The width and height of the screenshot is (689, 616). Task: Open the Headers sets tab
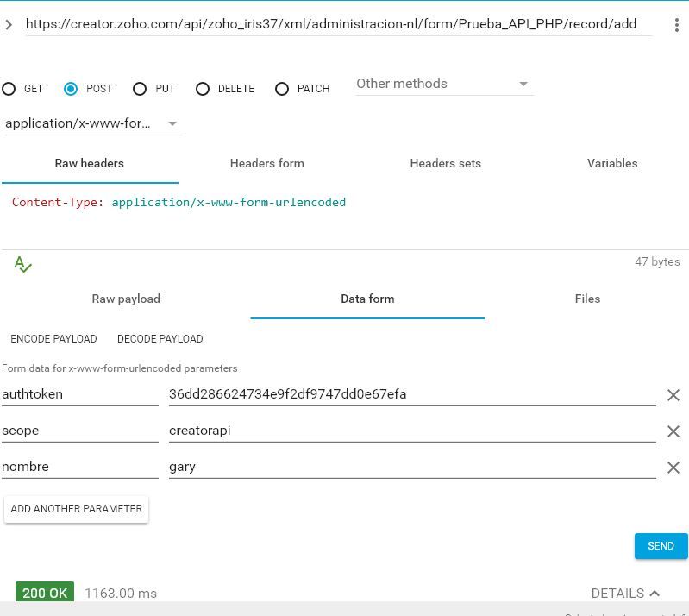tap(446, 164)
